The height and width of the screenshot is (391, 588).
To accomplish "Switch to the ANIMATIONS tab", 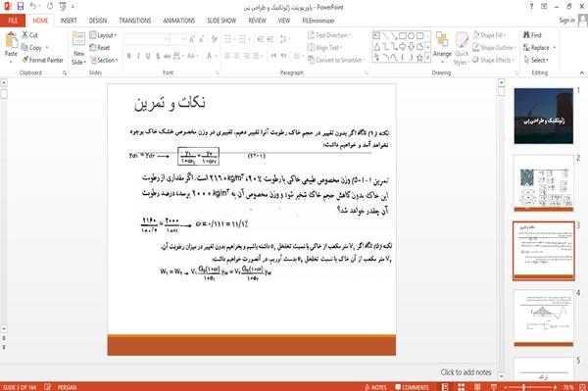I will coord(179,21).
